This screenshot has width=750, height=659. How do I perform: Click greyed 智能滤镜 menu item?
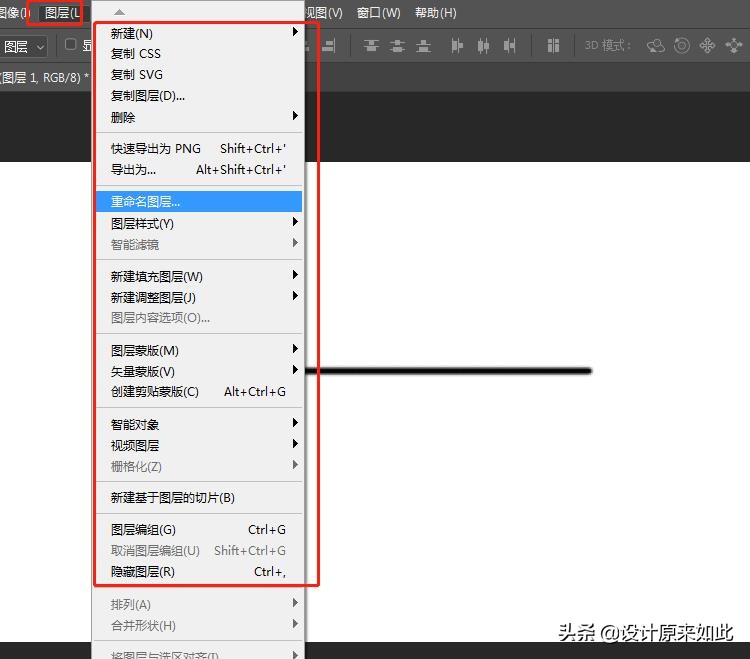(199, 245)
